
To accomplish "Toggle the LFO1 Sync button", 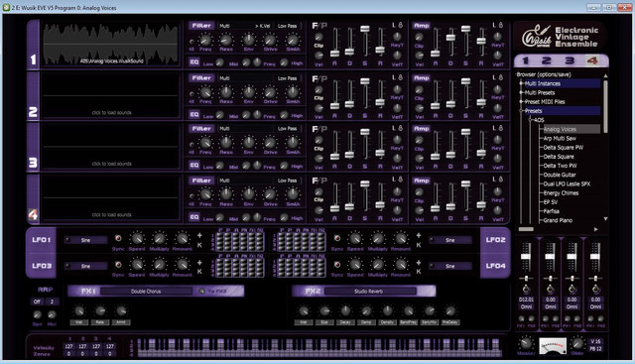I will coord(118,238).
